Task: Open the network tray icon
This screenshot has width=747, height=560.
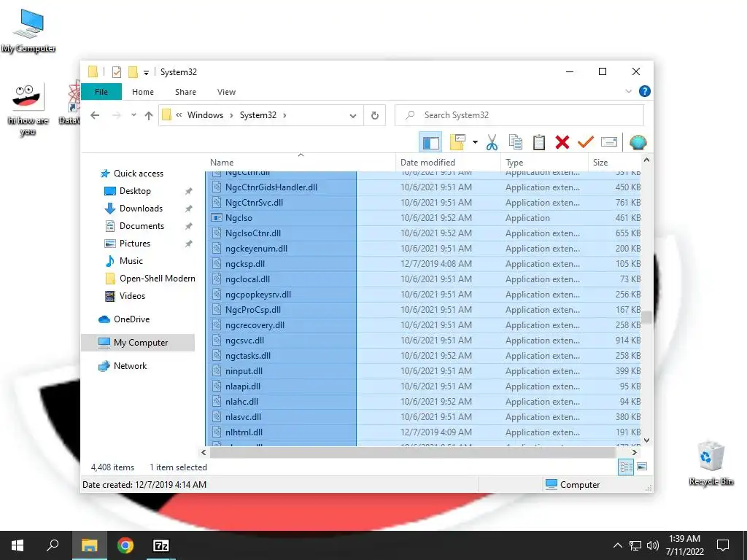Action: pos(635,545)
